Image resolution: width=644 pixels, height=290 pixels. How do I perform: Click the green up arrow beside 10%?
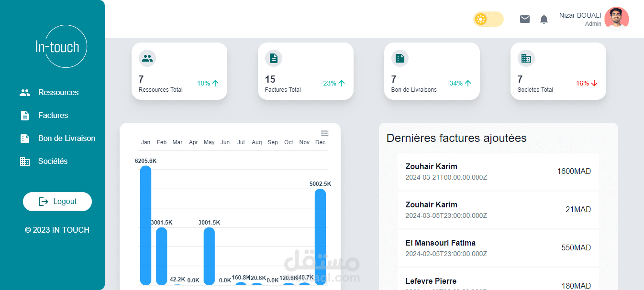point(215,83)
